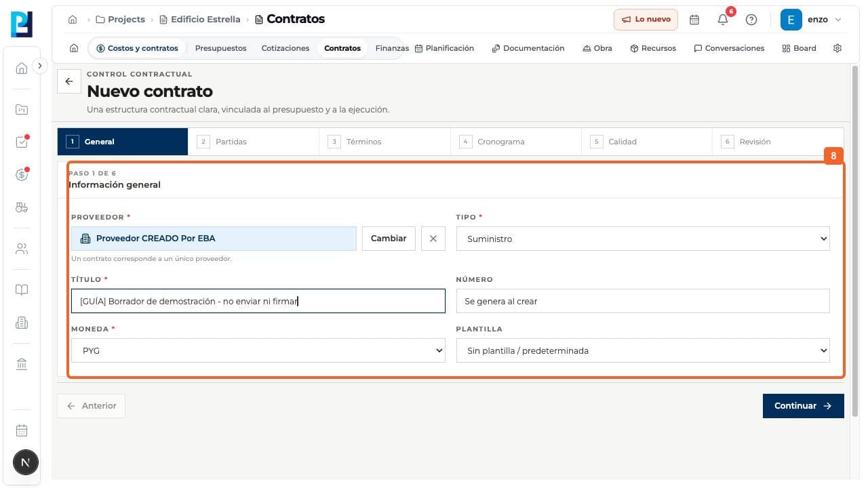Click the app logo at top left
The width and height of the screenshot is (868, 488).
(x=22, y=24)
